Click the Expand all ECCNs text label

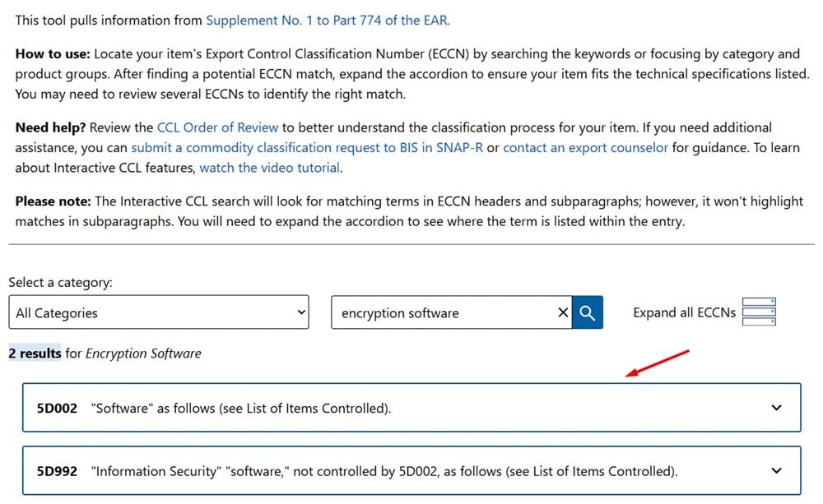[x=684, y=312]
